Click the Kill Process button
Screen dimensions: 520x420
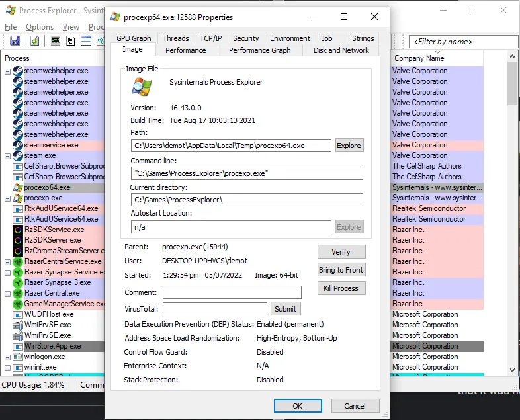[x=341, y=288]
